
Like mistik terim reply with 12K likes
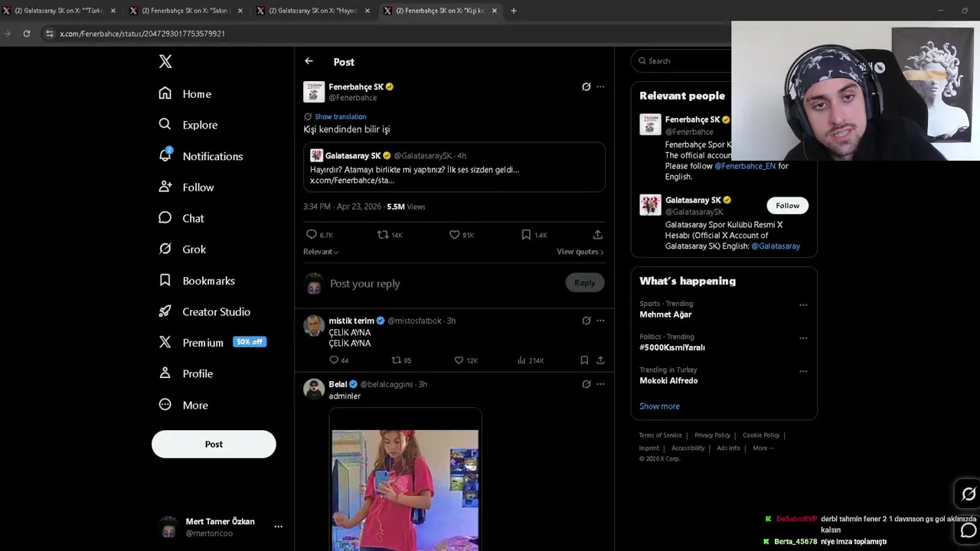(x=459, y=360)
